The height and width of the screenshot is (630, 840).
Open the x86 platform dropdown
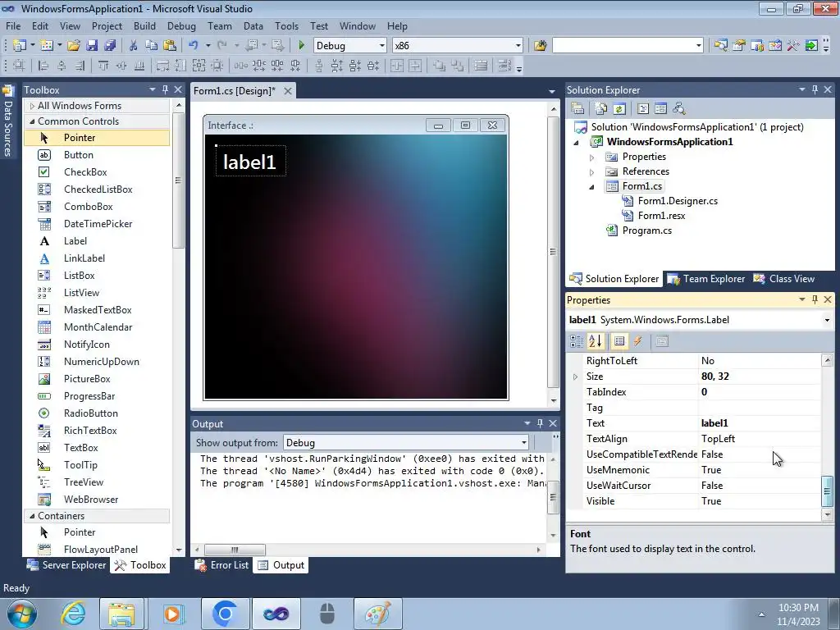click(x=518, y=46)
